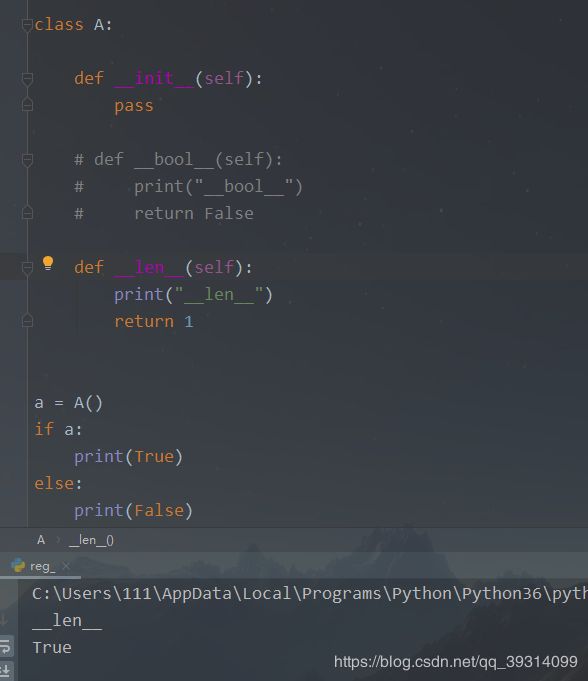This screenshot has width=588, height=681.
Task: Click the 'a = A()' assignment line
Action: [x=69, y=403]
